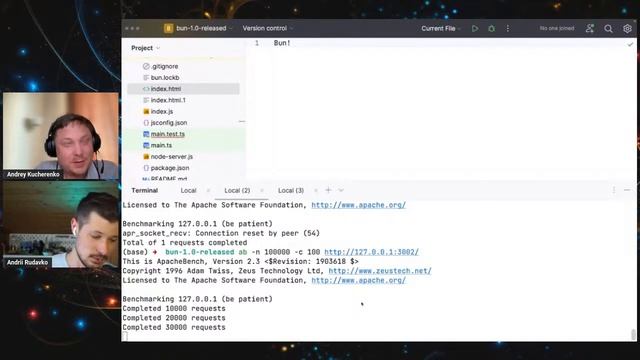640x360 pixels.
Task: Open the Code With Me collaborators icon
Action: click(x=590, y=28)
